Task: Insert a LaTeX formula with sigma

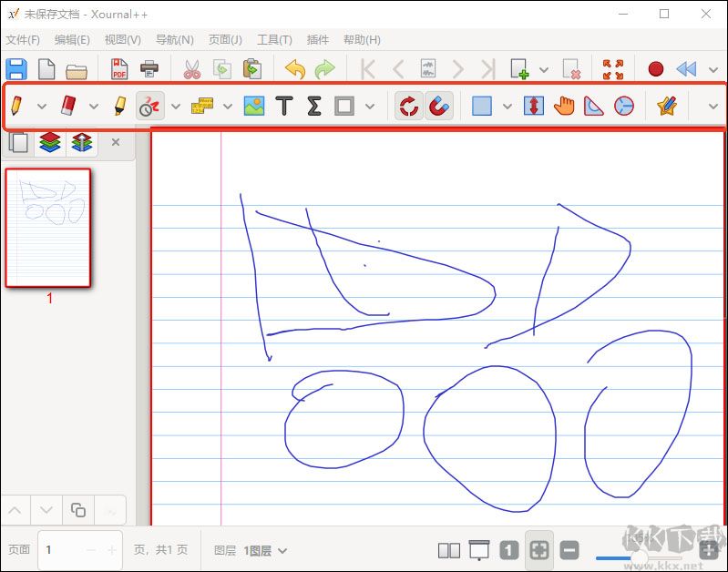Action: click(314, 106)
